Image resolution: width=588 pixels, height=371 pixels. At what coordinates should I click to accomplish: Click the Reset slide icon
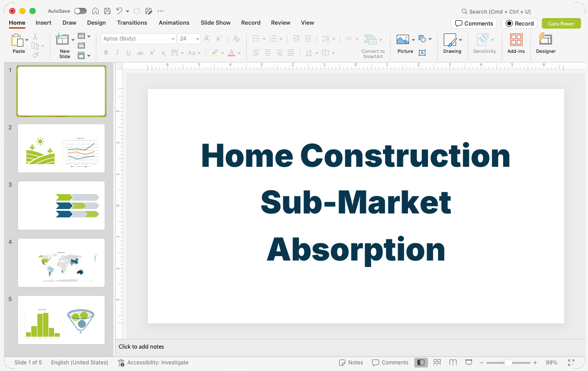pos(81,45)
